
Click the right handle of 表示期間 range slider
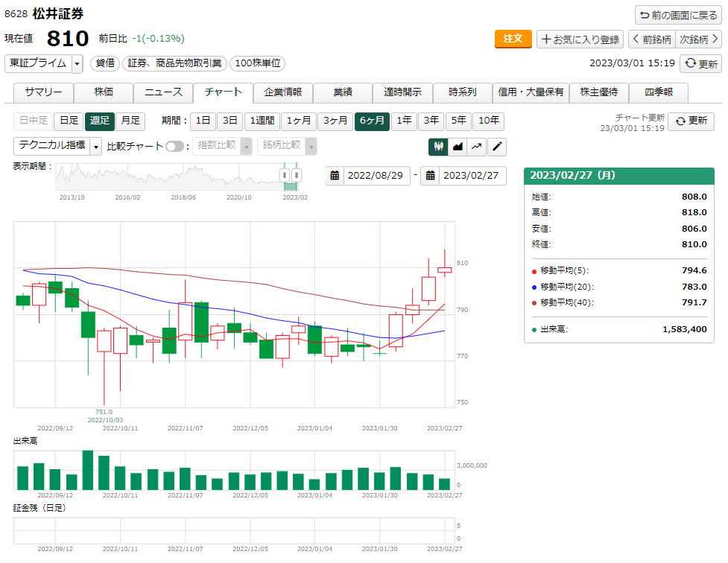click(296, 175)
